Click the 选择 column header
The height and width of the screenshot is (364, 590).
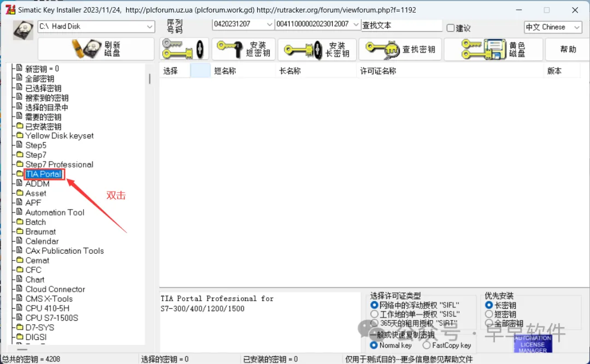pyautogui.click(x=175, y=71)
